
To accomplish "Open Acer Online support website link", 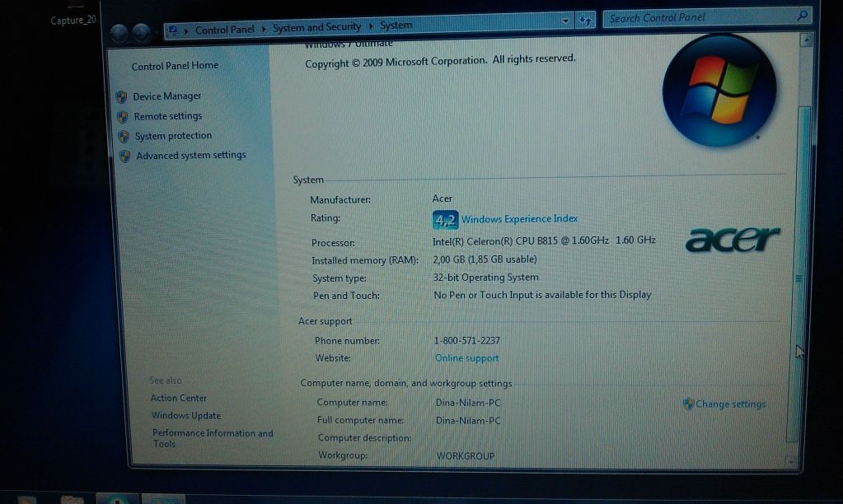I will tap(466, 358).
